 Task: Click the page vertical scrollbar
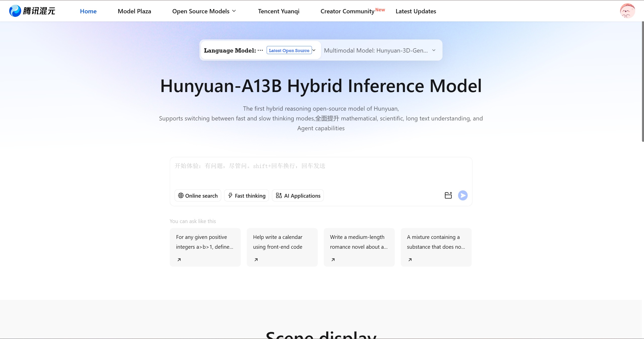point(643,82)
